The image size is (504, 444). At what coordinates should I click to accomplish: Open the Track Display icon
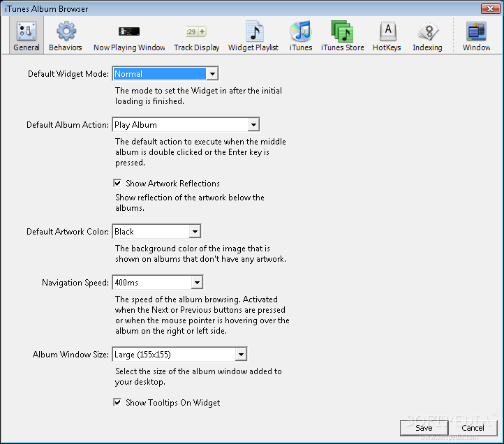196,31
